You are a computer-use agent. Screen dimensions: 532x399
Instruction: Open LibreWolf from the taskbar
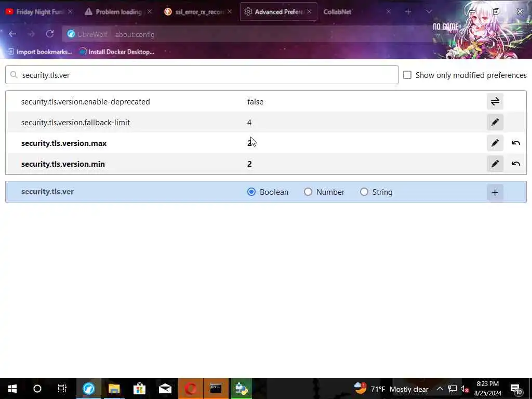tap(88, 389)
